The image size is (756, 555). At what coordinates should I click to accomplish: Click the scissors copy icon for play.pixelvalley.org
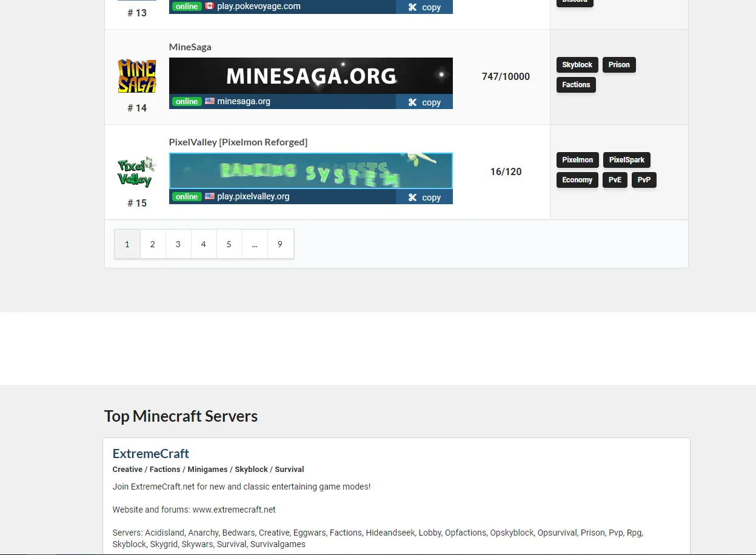click(x=412, y=198)
